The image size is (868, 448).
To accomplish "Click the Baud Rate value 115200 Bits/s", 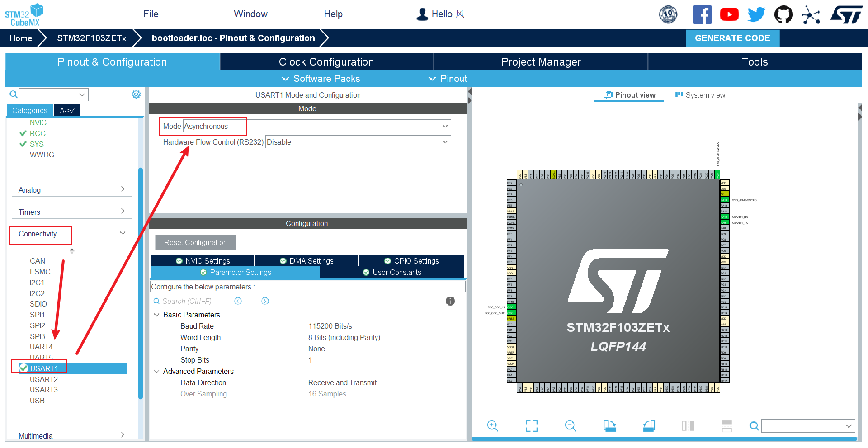I will click(x=330, y=326).
